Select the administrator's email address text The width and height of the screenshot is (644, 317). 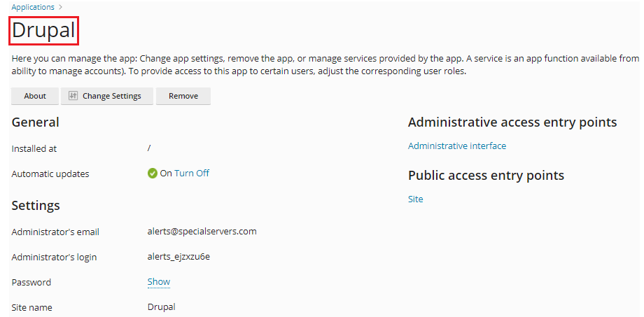click(202, 232)
